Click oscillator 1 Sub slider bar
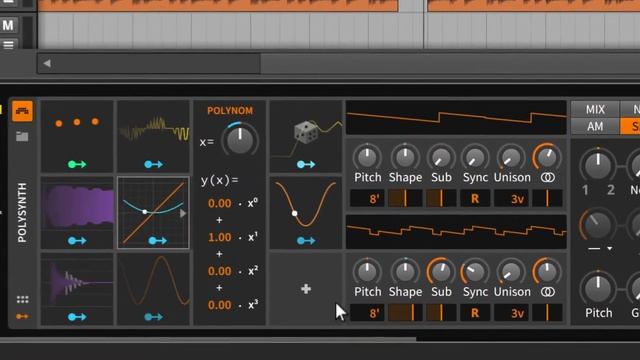The height and width of the screenshot is (360, 640). 441,199
